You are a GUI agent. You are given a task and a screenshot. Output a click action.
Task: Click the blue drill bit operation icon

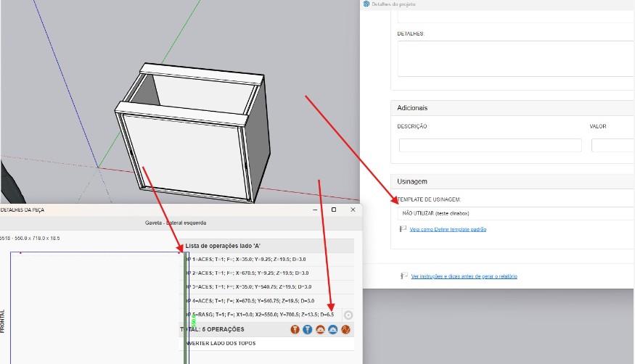308,329
